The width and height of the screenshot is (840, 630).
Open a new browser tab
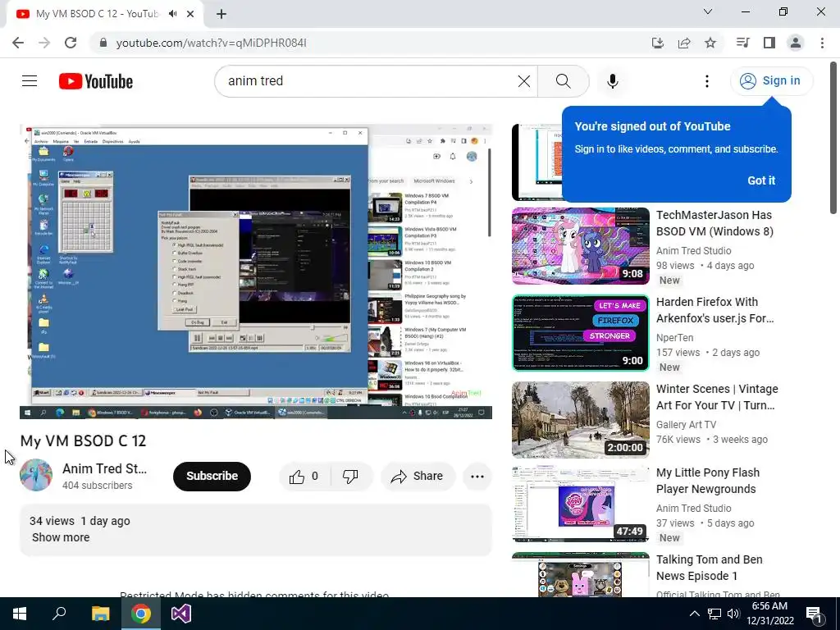tap(221, 14)
